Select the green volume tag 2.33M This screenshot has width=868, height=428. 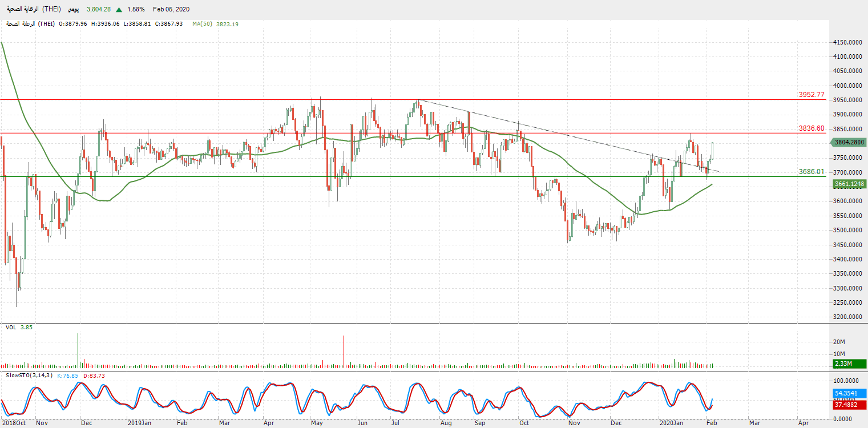click(850, 364)
